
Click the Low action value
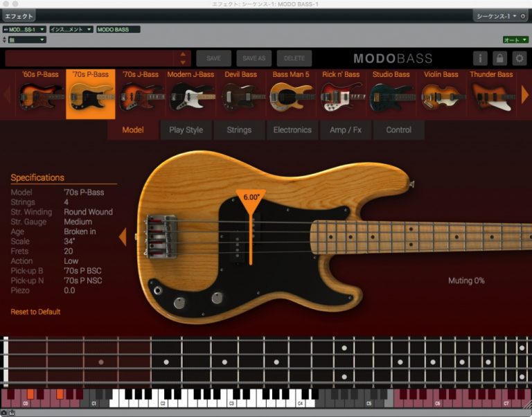click(71, 261)
